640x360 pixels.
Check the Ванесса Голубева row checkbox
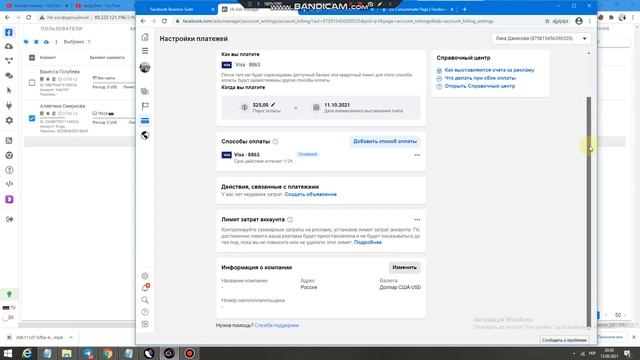[x=32, y=83]
